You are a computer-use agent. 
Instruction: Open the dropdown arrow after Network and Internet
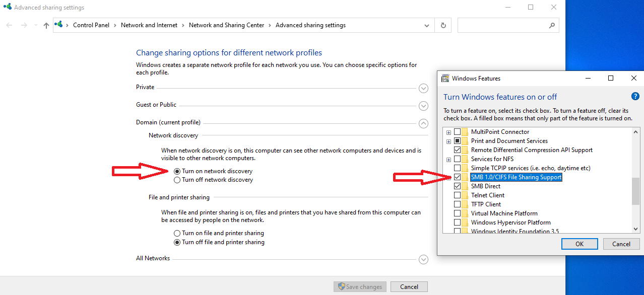click(x=183, y=25)
